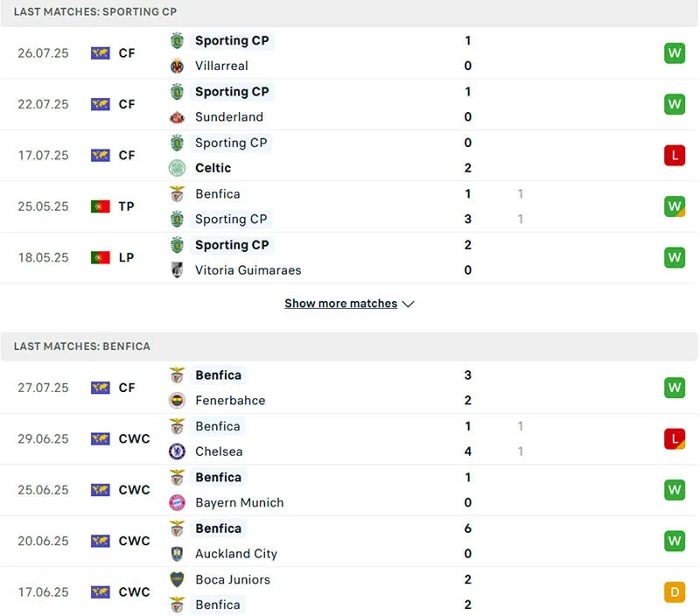The width and height of the screenshot is (700, 616).
Task: Click the Benfica eagle crest in Fenerbahce match
Action: click(178, 375)
